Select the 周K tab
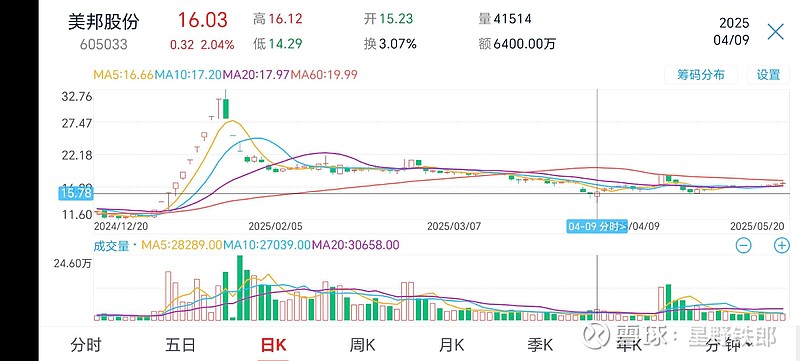Viewport: 800px width, 361px height. pos(362,345)
